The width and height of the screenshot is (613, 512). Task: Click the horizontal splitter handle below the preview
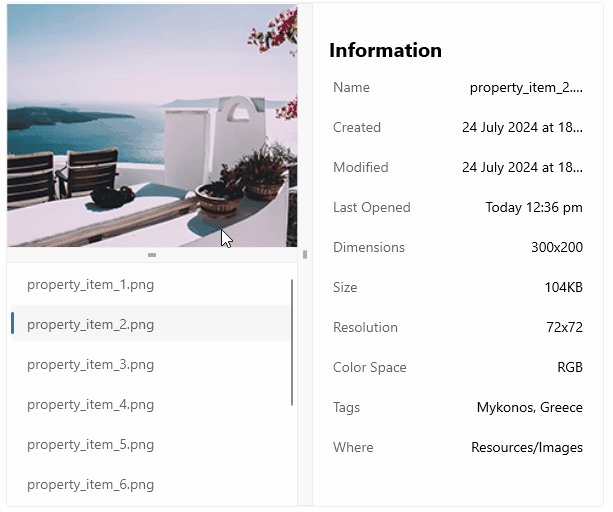pos(152,255)
